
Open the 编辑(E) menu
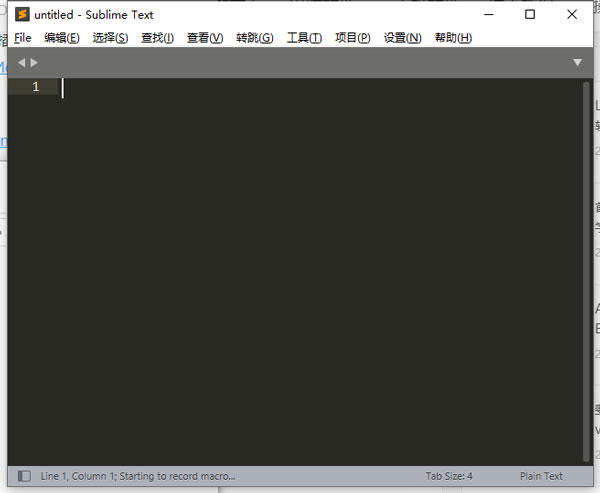(62, 38)
